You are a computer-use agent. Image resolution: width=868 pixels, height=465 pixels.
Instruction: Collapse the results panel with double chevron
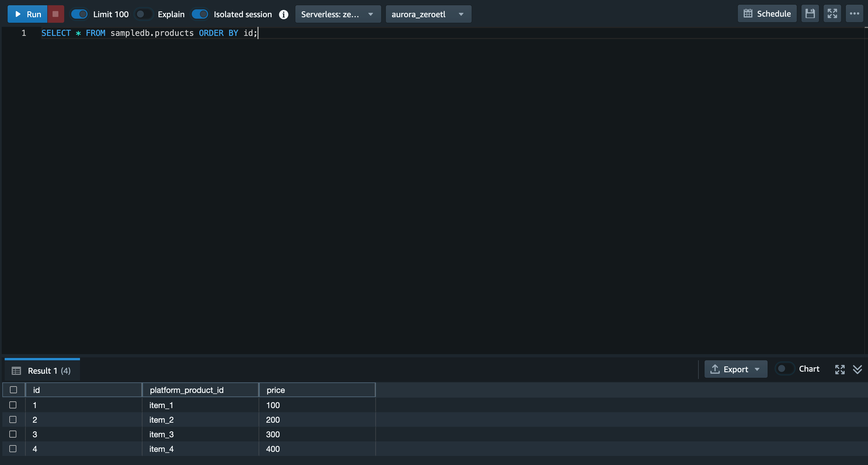tap(857, 369)
